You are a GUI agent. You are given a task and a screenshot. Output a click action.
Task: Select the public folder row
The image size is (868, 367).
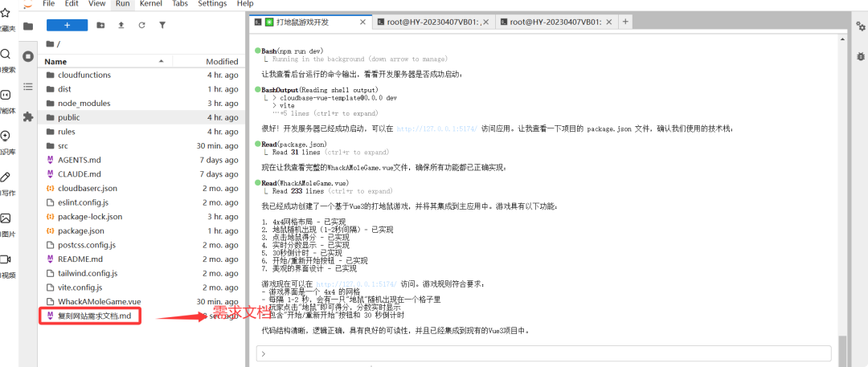click(x=141, y=117)
